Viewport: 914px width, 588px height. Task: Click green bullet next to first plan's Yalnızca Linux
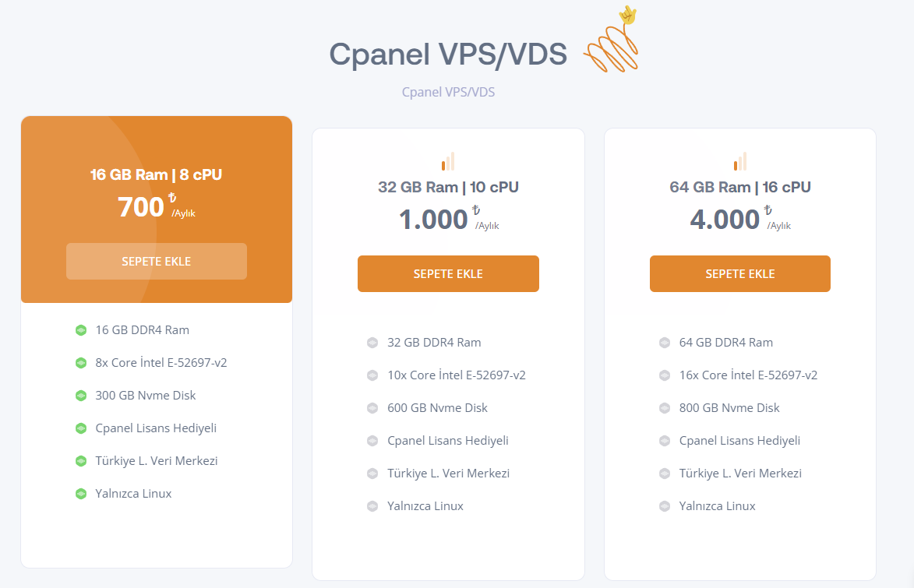[81, 494]
